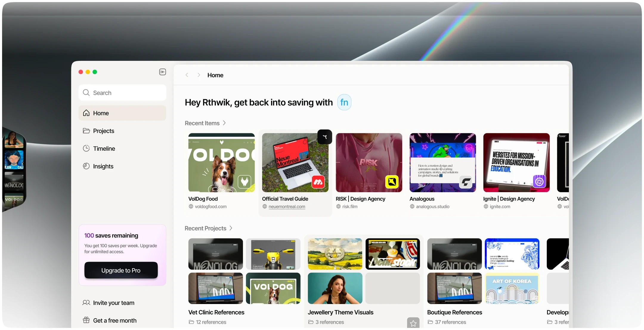
Task: Open the ignite.com link
Action: [500, 206]
